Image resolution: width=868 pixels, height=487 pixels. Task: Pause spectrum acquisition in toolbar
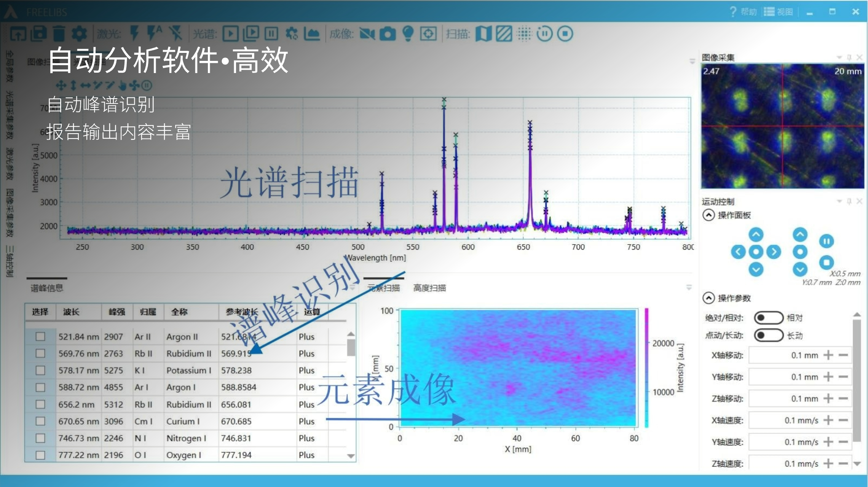coord(271,34)
